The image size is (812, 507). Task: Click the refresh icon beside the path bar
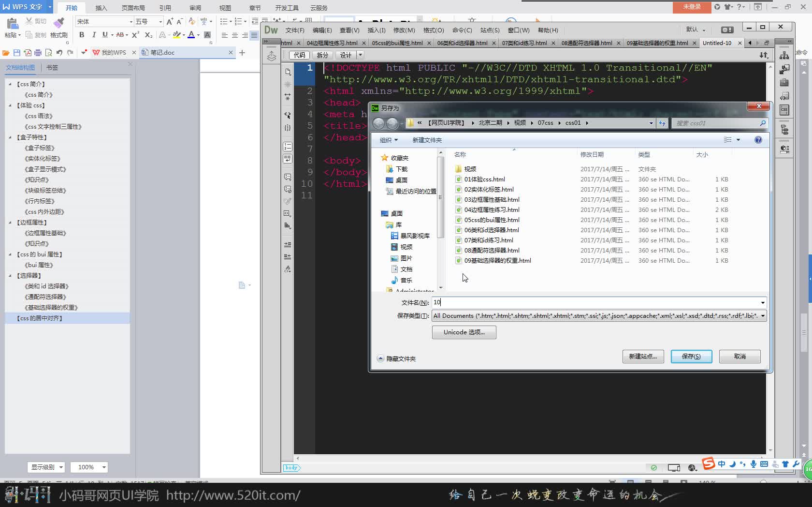662,123
